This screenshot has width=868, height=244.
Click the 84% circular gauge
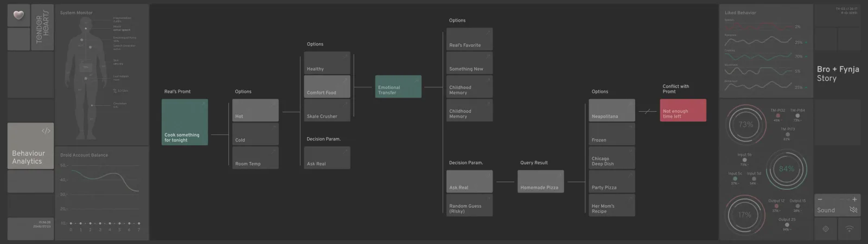click(x=786, y=169)
